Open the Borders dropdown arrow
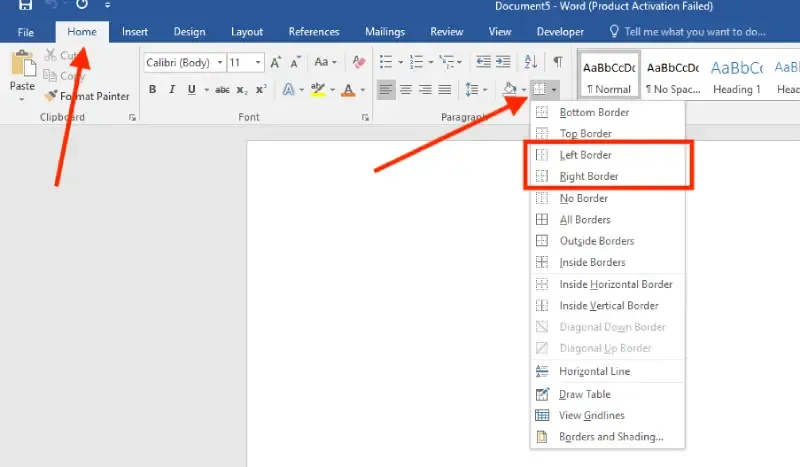The width and height of the screenshot is (800, 467). (x=554, y=90)
